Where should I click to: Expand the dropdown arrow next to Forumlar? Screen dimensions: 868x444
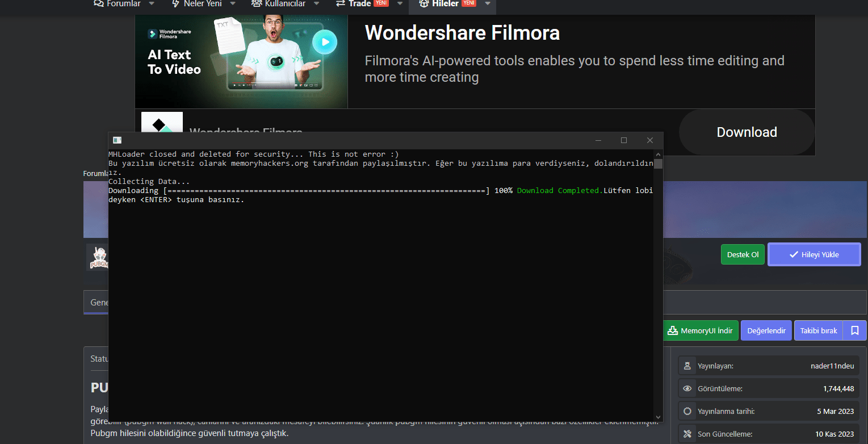[152, 3]
